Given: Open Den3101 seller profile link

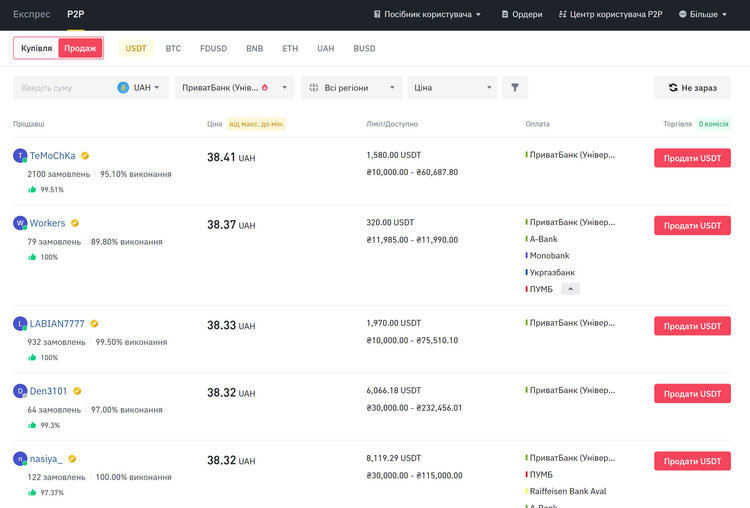Looking at the screenshot, I should click(x=48, y=391).
